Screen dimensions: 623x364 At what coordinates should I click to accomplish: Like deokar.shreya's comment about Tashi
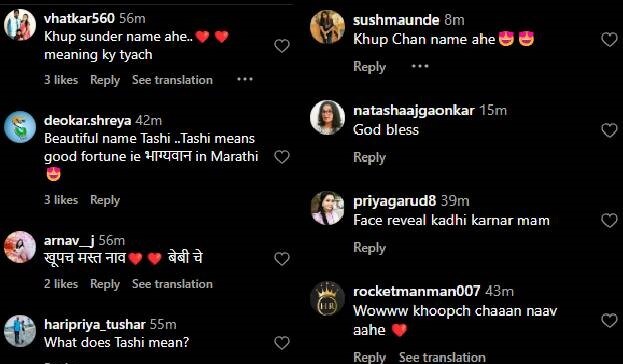[282, 157]
